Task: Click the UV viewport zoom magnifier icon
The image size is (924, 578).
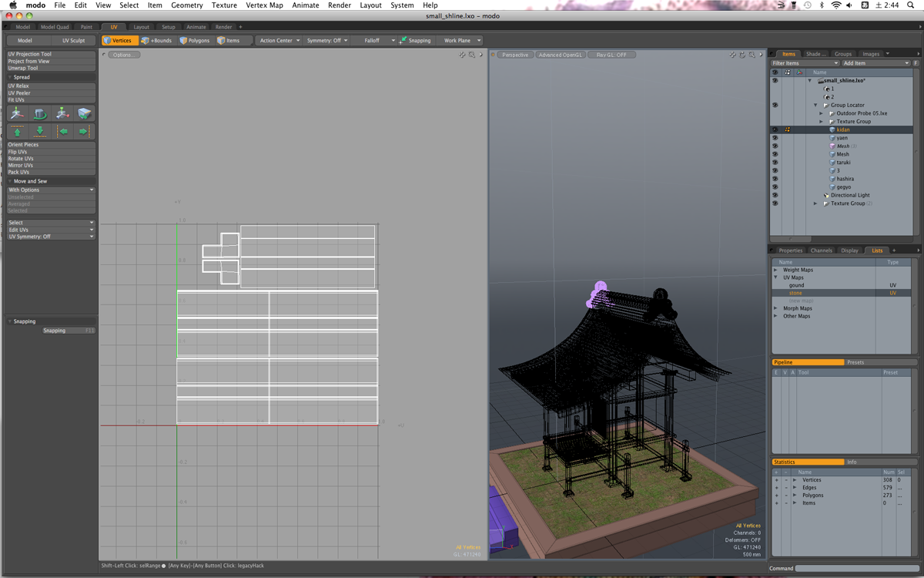Action: click(x=472, y=55)
